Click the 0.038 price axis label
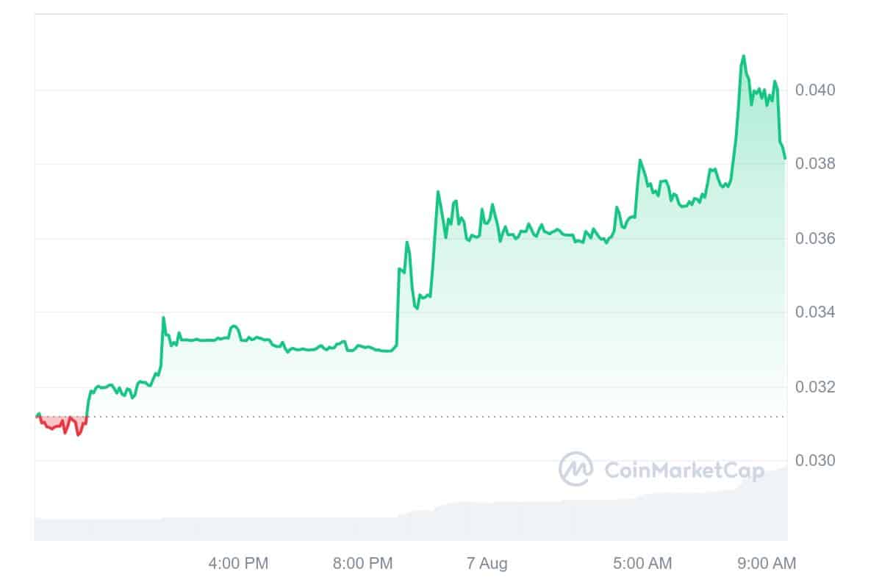Image resolution: width=882 pixels, height=588 pixels. (x=814, y=163)
